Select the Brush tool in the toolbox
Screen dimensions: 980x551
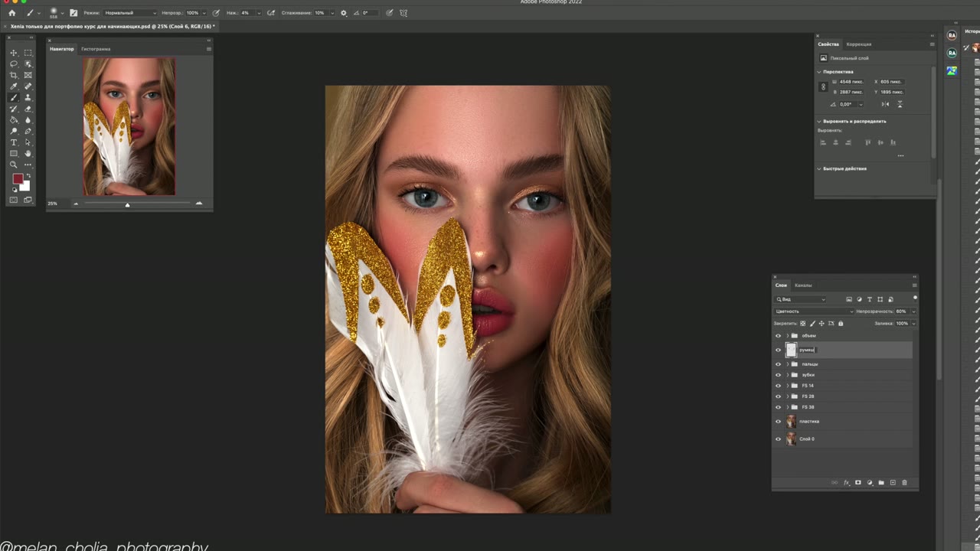(14, 98)
